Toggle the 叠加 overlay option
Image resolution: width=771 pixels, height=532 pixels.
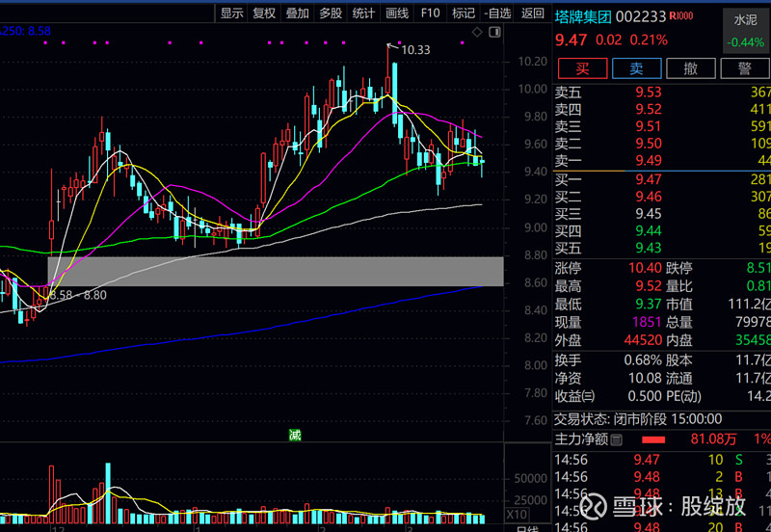pos(297,13)
